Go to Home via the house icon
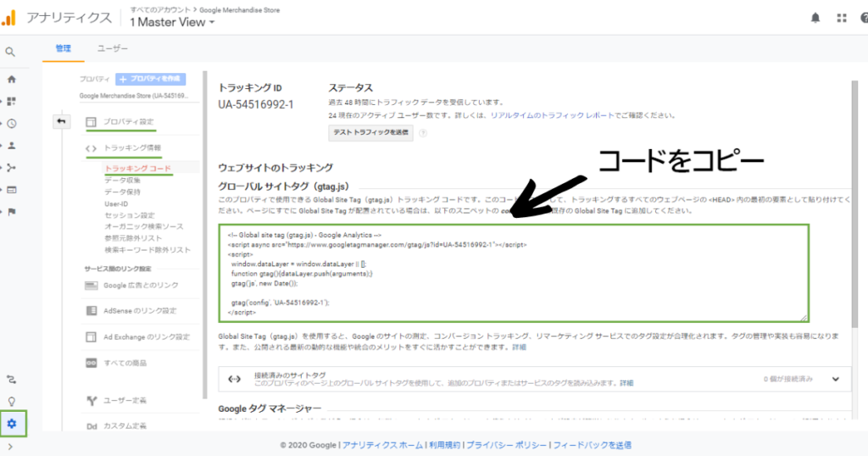Image resolution: width=868 pixels, height=456 pixels. coord(11,79)
